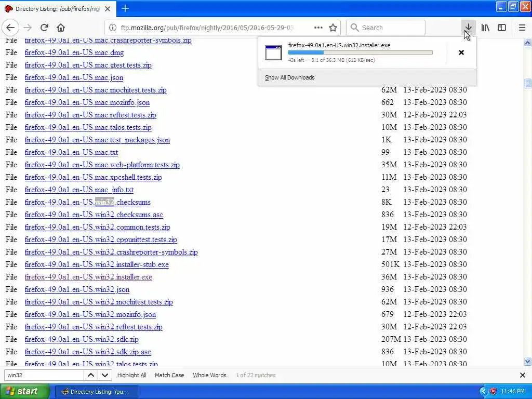Click Show All Downloads

point(290,77)
